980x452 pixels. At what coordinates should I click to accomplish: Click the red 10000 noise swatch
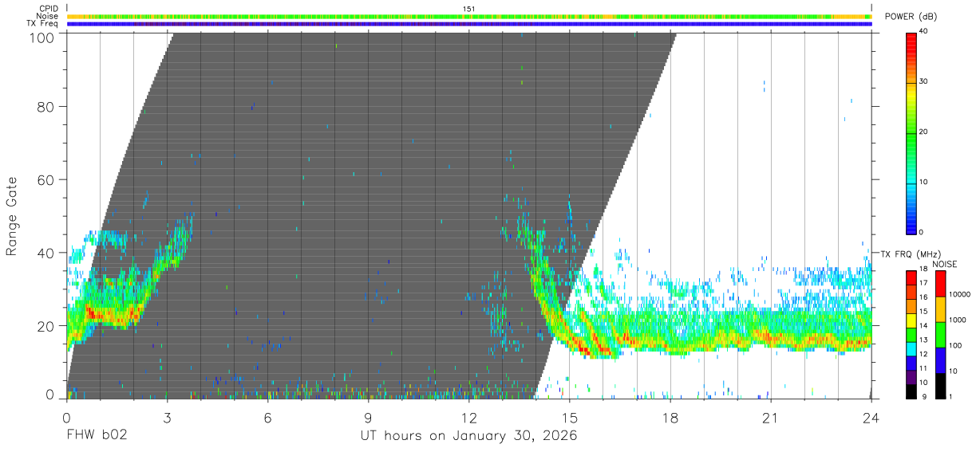click(x=940, y=284)
